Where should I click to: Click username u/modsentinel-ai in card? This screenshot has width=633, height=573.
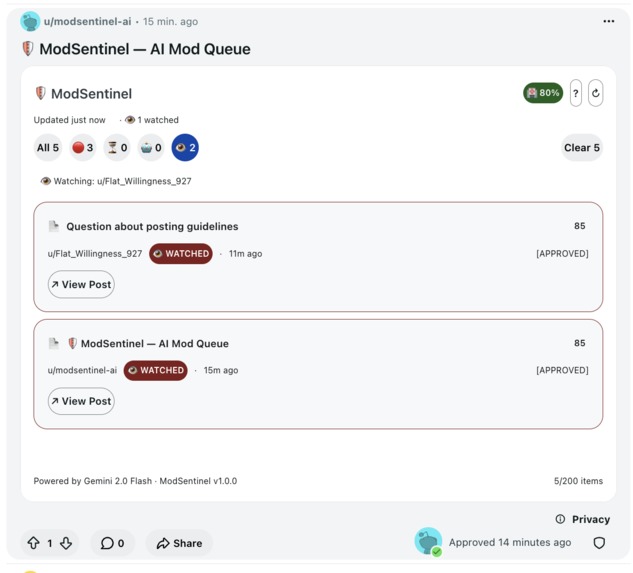[x=82, y=370]
